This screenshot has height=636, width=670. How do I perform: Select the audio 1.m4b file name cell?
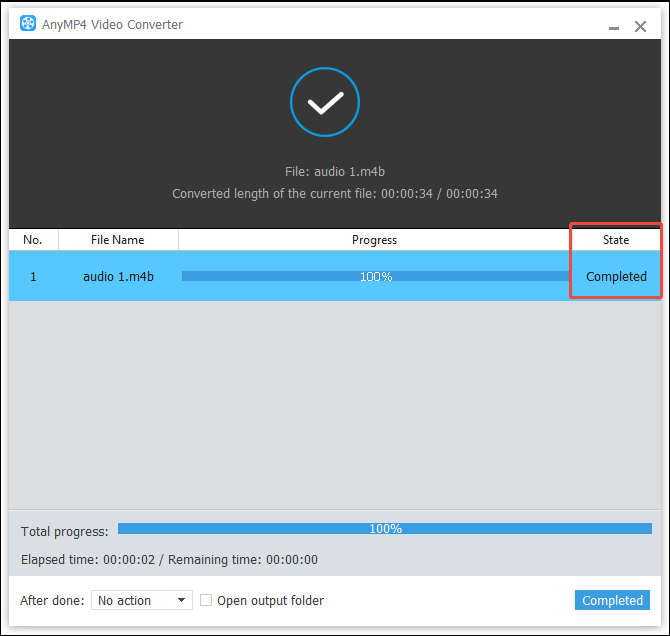118,277
